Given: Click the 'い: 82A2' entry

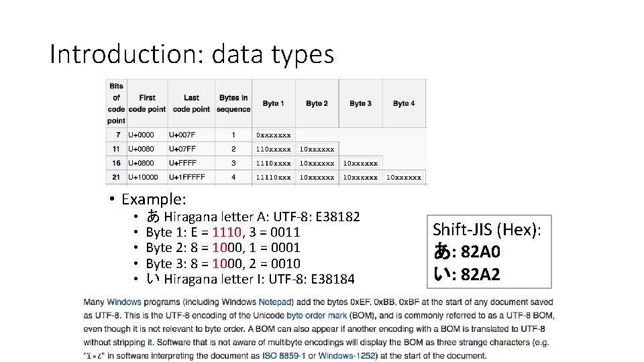Looking at the screenshot, I should point(467,274).
